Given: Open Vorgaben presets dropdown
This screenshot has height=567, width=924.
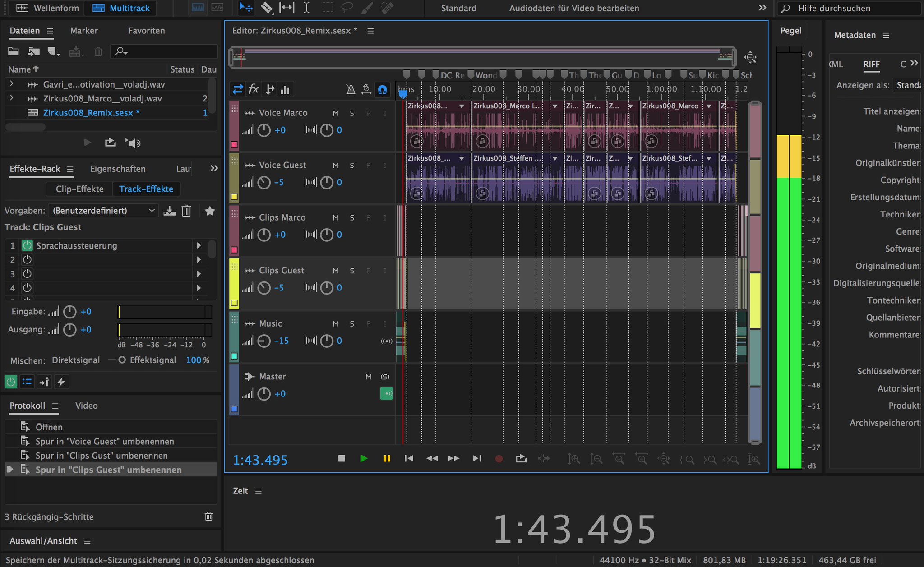Looking at the screenshot, I should click(103, 211).
